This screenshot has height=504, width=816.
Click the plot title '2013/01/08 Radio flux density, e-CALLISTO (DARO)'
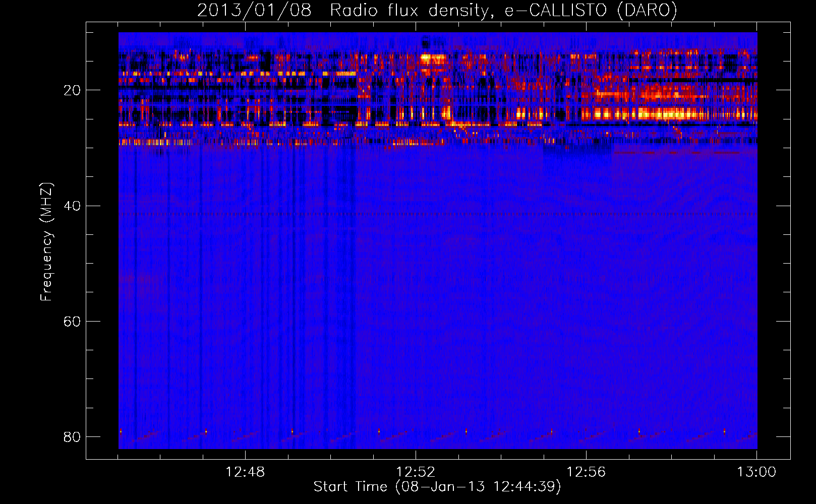point(437,10)
